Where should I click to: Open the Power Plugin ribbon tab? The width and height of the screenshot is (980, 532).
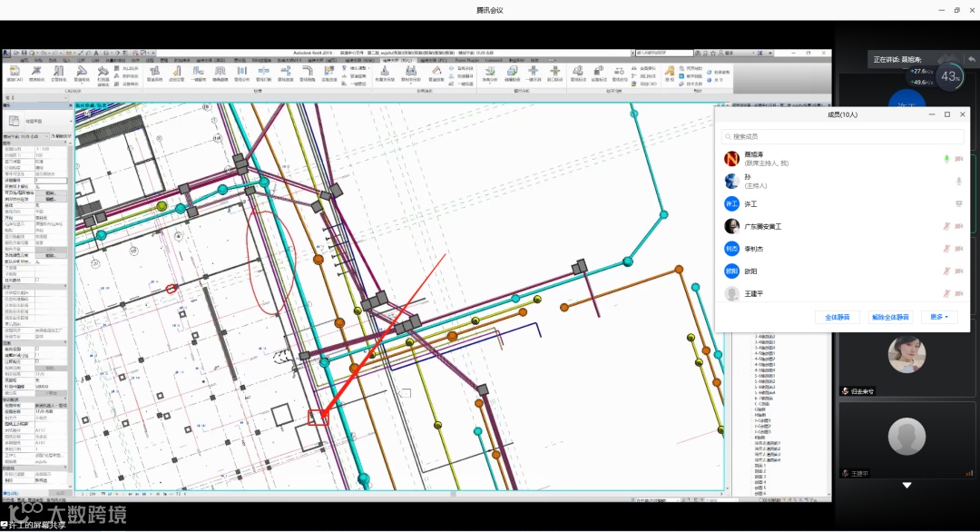pos(467,61)
